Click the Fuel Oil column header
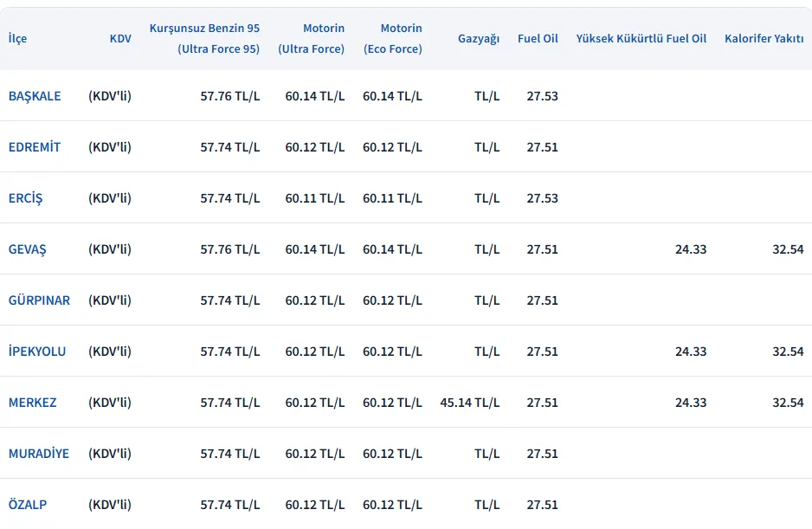This screenshot has height=529, width=812. [x=538, y=39]
